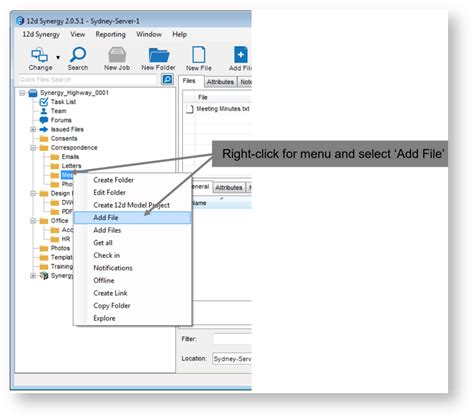
Task: Collapse the Synergy_Highway_0001 job node
Action: (x=22, y=93)
